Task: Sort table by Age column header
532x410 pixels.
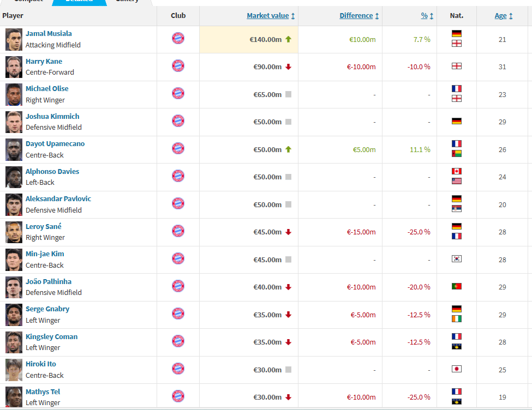Action: pos(501,16)
